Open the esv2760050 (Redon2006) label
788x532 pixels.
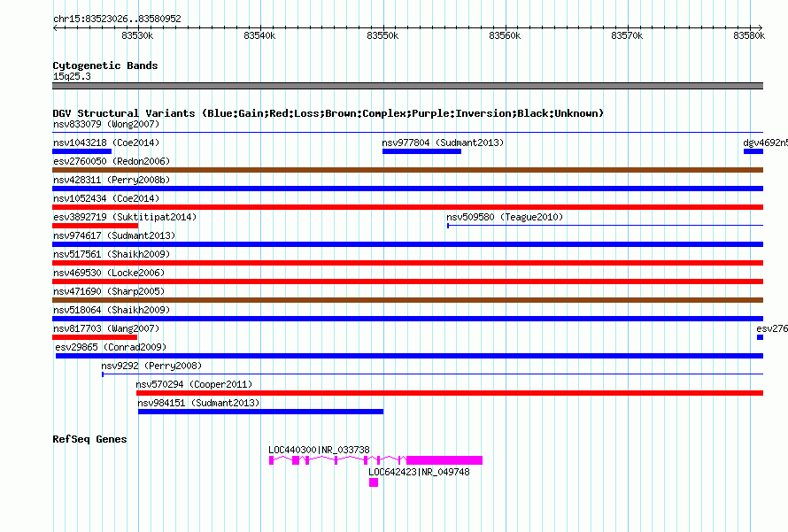pos(112,161)
